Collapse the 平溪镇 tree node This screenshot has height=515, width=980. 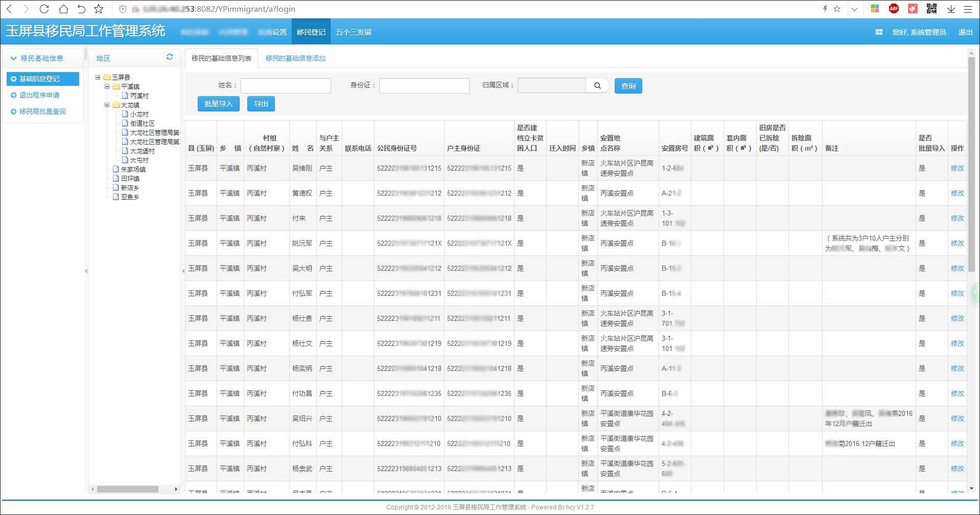107,86
